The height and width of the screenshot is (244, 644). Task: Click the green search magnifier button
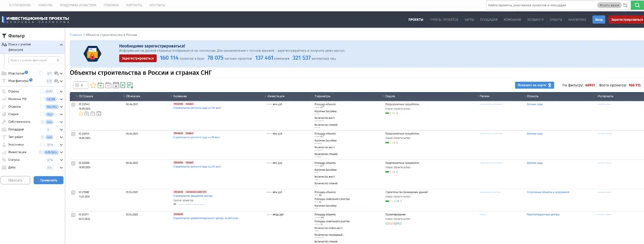pos(637,5)
